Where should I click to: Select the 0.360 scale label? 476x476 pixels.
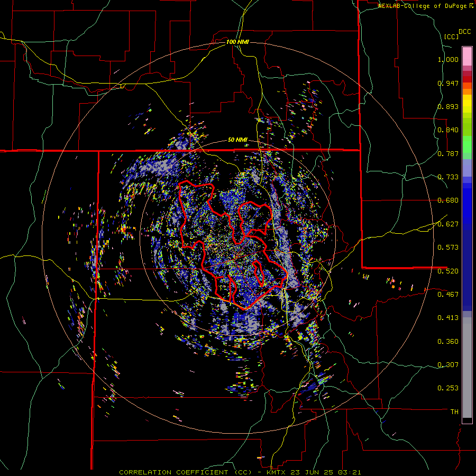point(448,342)
